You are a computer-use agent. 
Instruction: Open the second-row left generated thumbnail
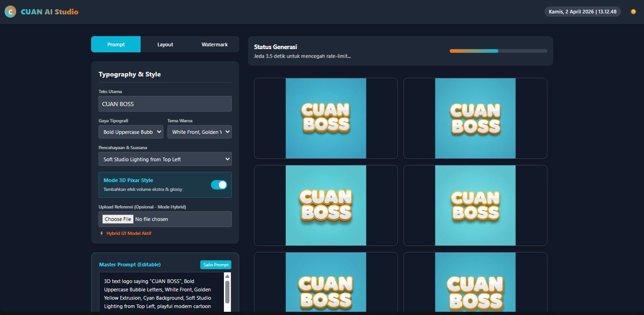(326, 205)
